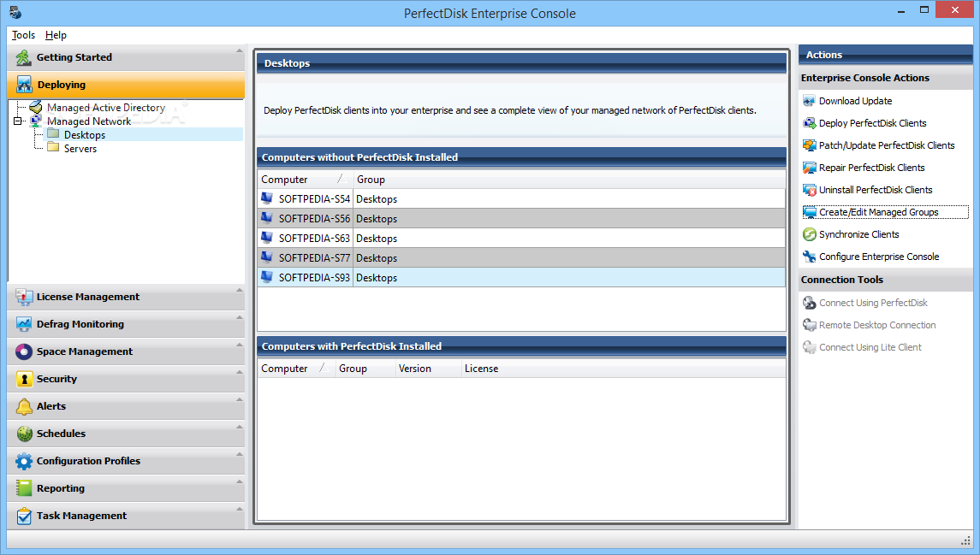The height and width of the screenshot is (555, 980).
Task: Click Create/Edit Managed Groups link
Action: click(879, 212)
